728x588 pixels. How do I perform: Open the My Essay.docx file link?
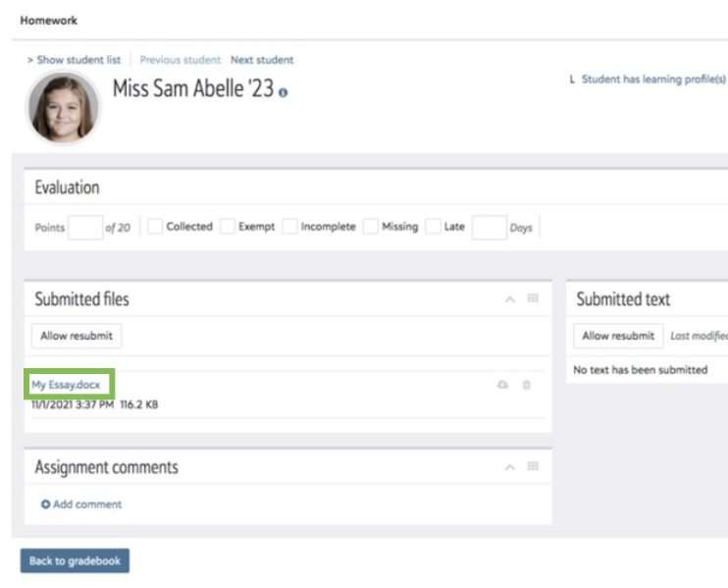[66, 385]
